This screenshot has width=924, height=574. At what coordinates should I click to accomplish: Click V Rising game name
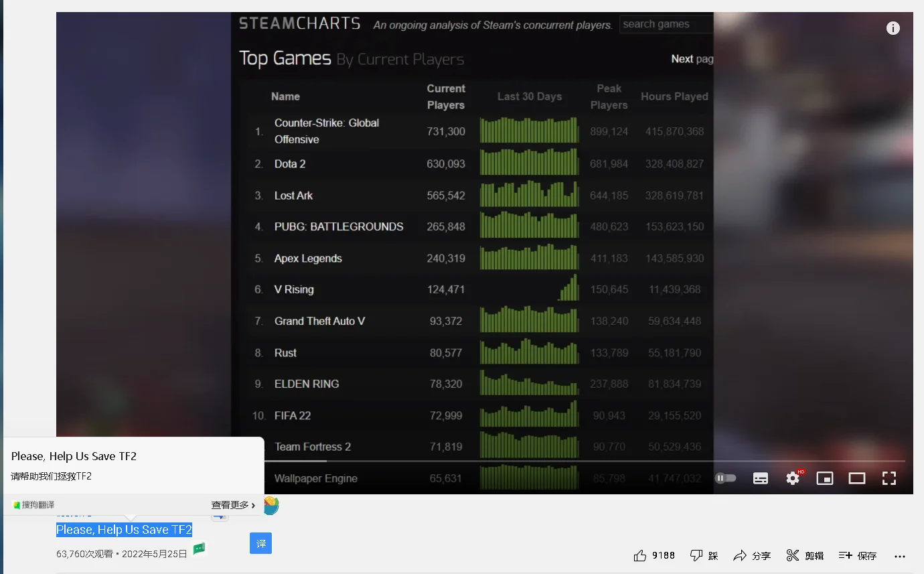click(294, 289)
